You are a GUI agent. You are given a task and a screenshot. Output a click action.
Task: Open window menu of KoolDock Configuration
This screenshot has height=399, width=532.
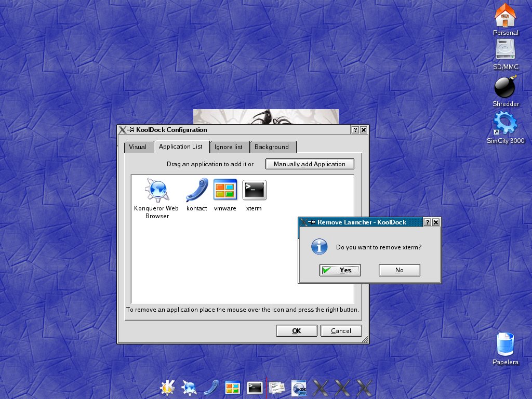[x=123, y=129]
